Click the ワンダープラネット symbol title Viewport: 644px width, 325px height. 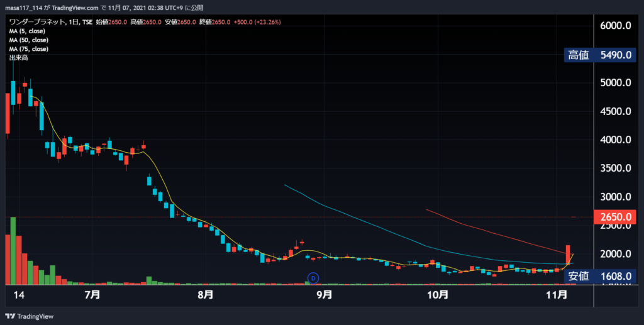37,22
